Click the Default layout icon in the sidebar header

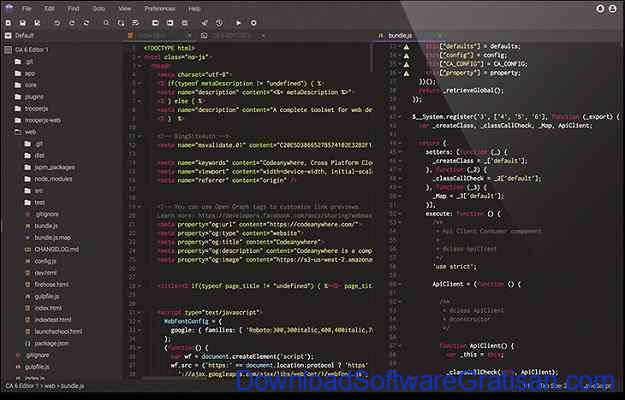click(8, 35)
